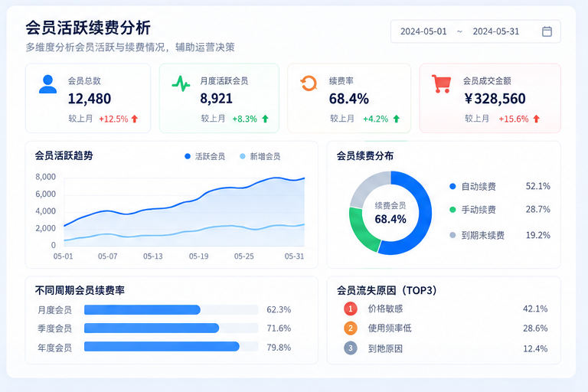Click rank 2 badge for 使用频率低
Image resolution: width=588 pixels, height=392 pixels.
click(x=350, y=328)
